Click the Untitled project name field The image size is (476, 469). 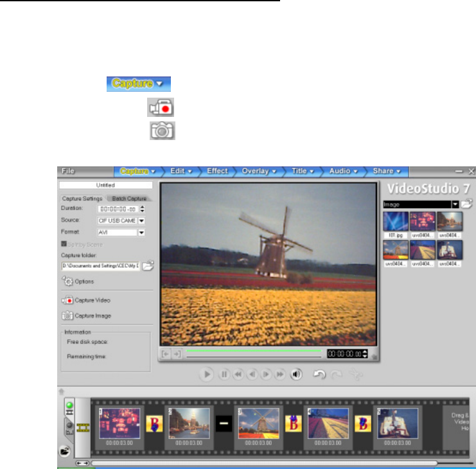pos(105,185)
